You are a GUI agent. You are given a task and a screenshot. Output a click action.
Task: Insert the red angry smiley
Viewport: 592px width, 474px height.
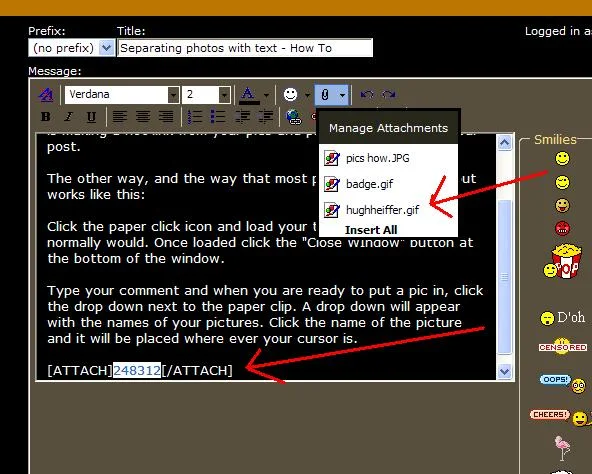click(562, 229)
